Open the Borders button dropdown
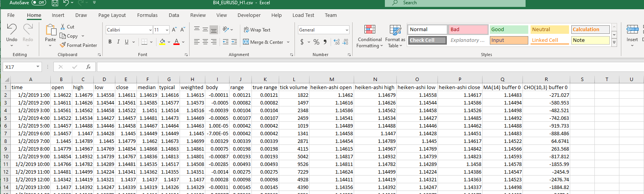The image size is (644, 194). [x=151, y=42]
